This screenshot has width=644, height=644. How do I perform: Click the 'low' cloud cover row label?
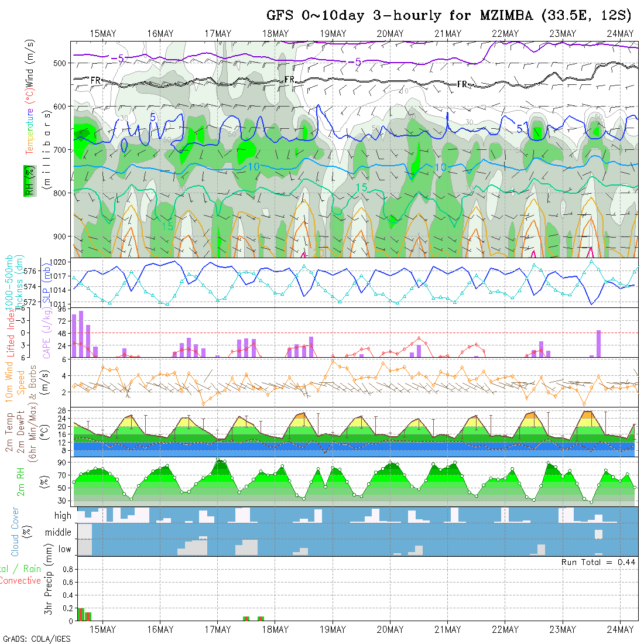tap(65, 549)
